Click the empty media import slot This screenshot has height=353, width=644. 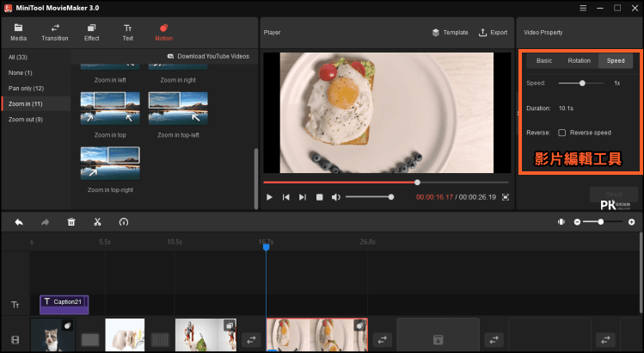438,335
